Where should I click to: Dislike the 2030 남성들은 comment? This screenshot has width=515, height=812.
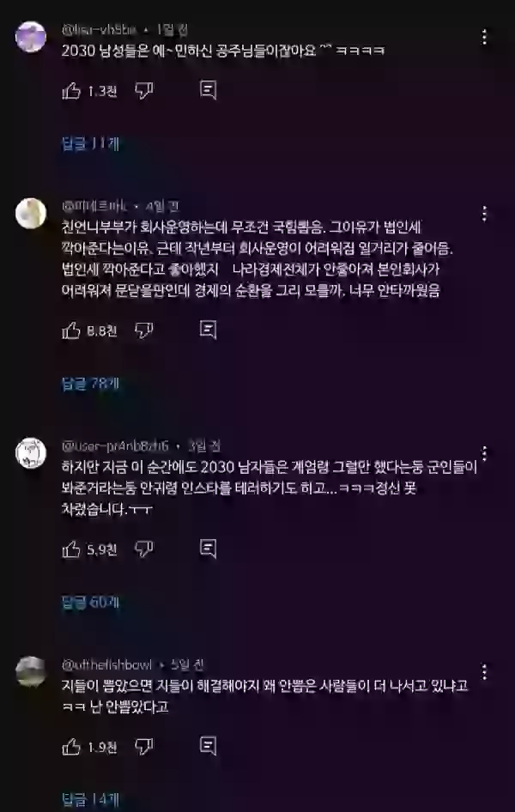[x=144, y=91]
